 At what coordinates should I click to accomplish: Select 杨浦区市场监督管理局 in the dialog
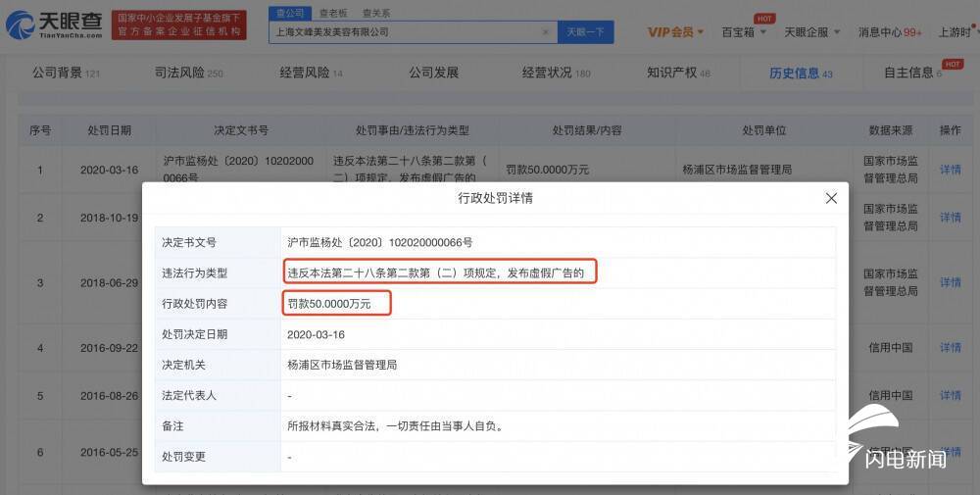342,365
